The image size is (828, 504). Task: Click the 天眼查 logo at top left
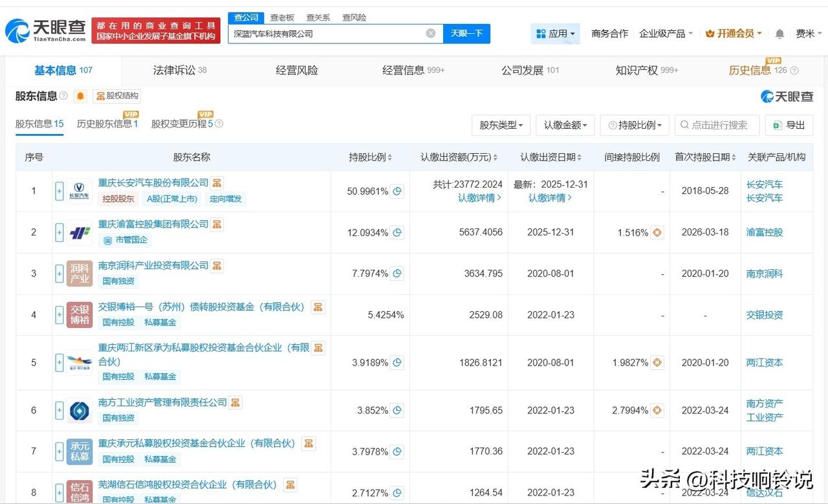coord(45,30)
